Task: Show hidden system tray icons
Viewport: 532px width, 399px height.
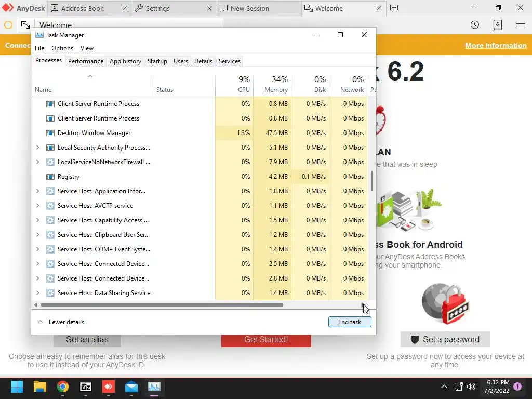Action: pos(444,387)
